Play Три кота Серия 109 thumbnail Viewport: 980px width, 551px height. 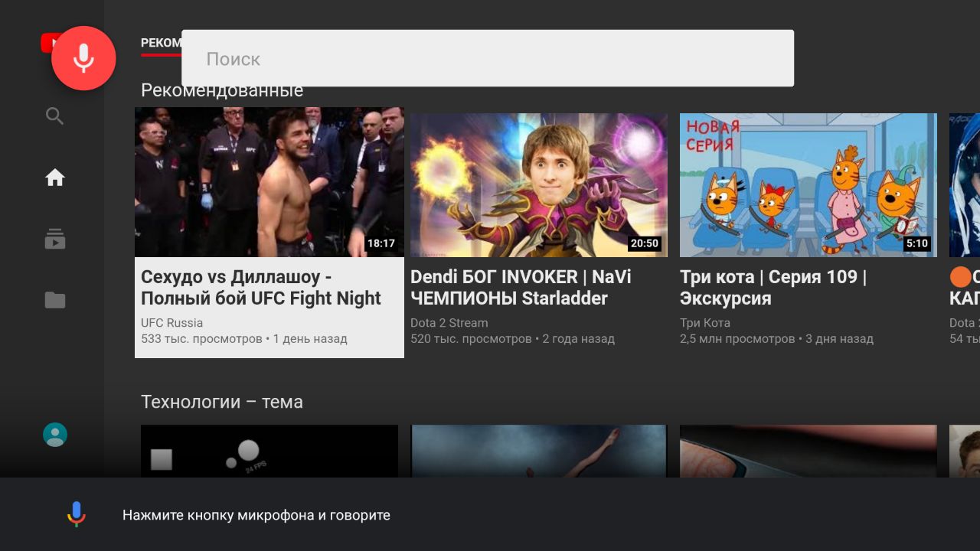tap(808, 185)
